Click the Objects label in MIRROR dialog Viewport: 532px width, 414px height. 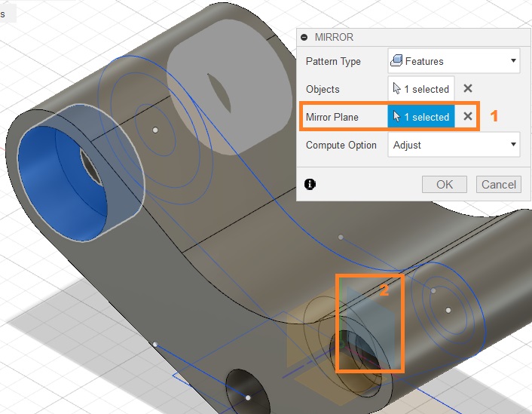[x=323, y=89]
